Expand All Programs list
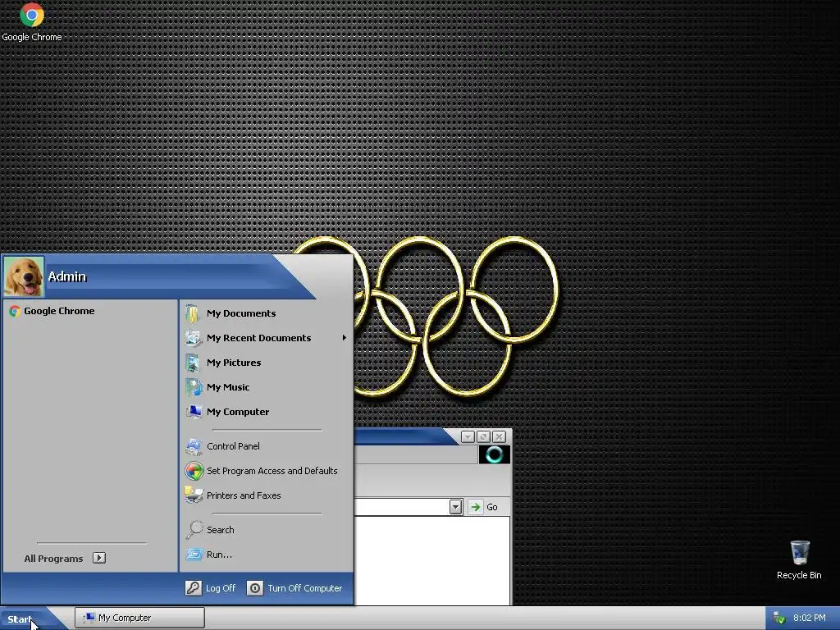The height and width of the screenshot is (630, 840). pos(64,558)
